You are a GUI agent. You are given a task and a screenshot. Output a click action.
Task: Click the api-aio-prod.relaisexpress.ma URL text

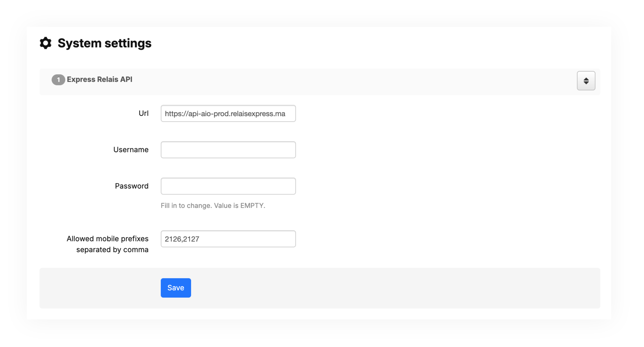(225, 114)
